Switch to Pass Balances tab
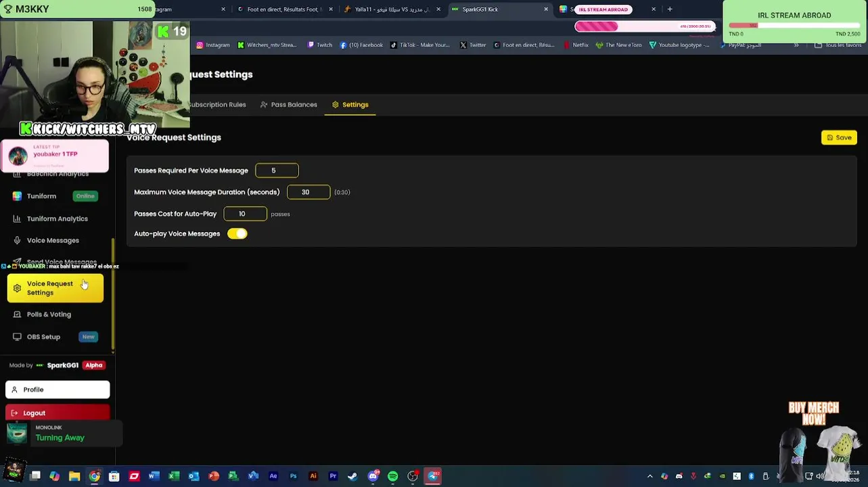Image resolution: width=868 pixels, height=487 pixels. (x=289, y=105)
